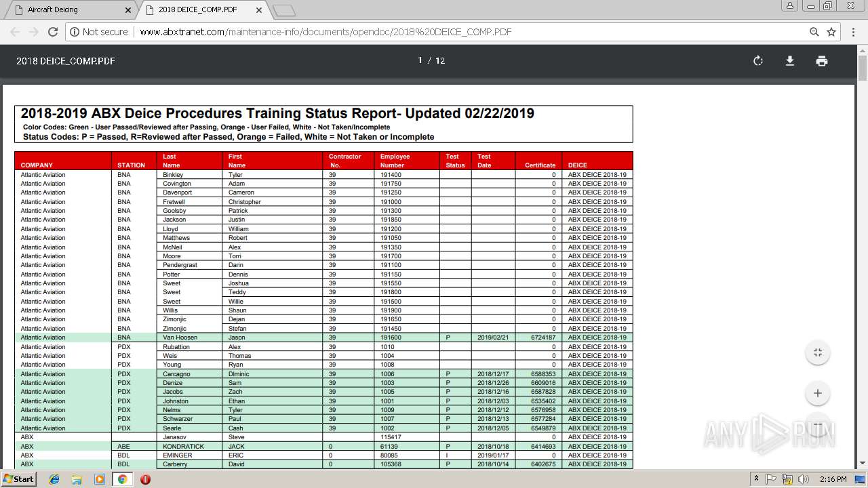Open the file explorer taskbar icon
The image size is (868, 488).
(x=77, y=479)
